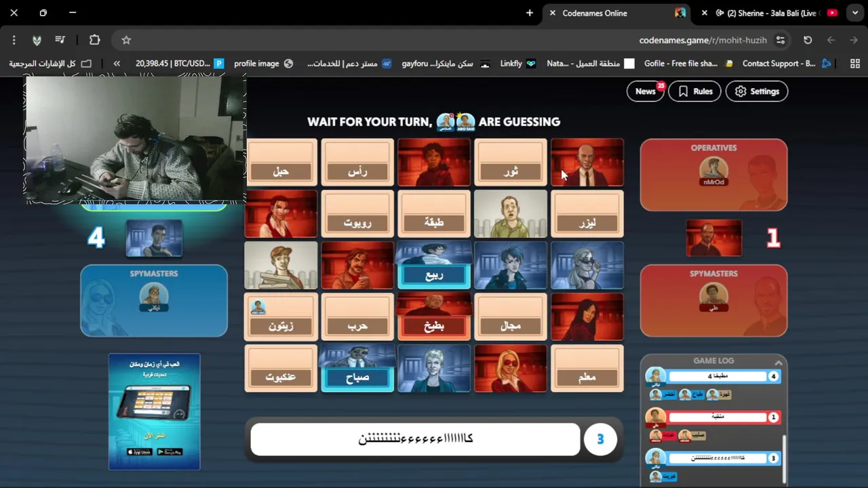Open site information controls icon
The width and height of the screenshot is (868, 488).
click(x=781, y=40)
